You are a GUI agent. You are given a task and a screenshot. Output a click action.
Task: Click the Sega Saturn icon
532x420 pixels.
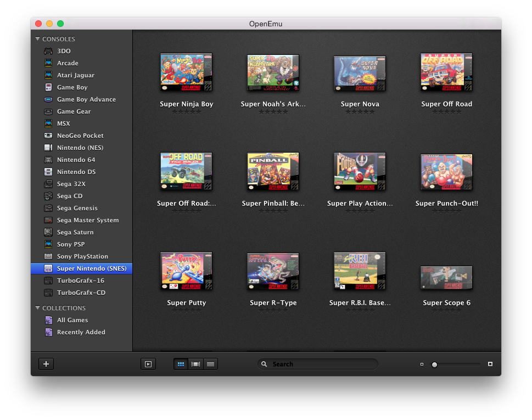[x=48, y=232]
